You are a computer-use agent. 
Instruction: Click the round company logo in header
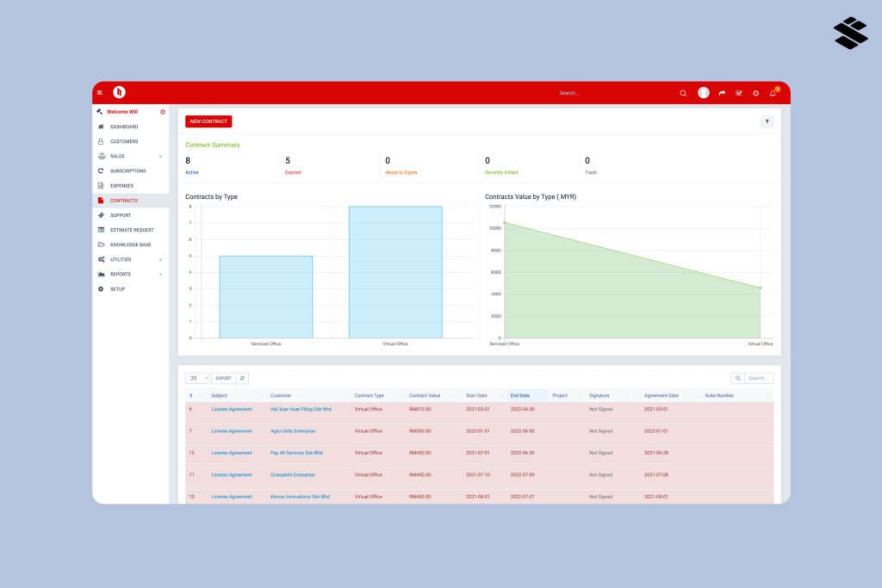(x=119, y=92)
